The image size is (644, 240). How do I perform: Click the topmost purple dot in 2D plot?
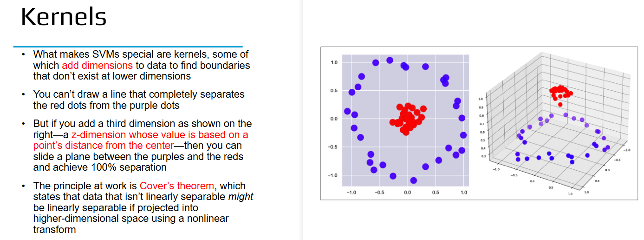click(x=390, y=60)
